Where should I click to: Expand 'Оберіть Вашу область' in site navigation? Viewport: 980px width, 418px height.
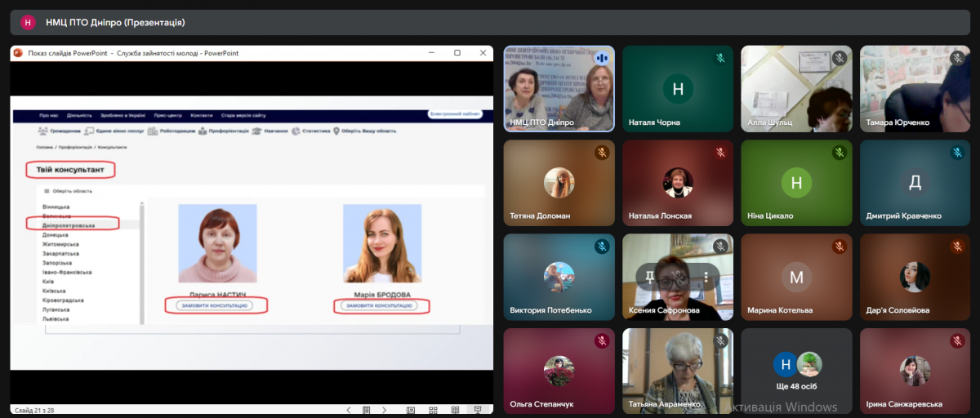(x=364, y=131)
